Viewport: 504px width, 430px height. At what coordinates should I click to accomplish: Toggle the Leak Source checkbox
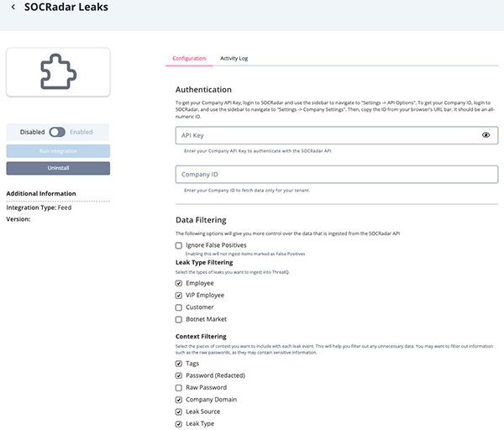pyautogui.click(x=179, y=412)
